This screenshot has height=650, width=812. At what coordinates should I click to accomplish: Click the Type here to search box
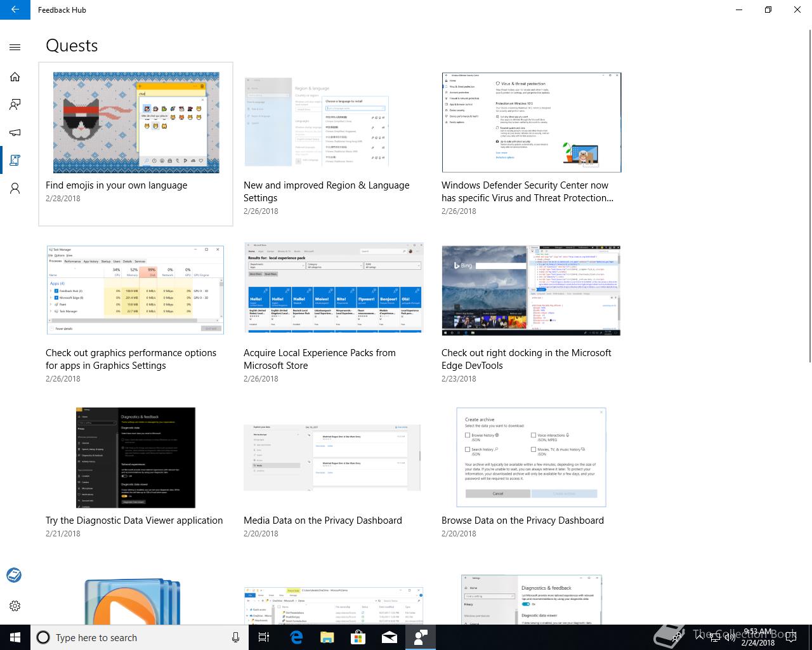140,637
